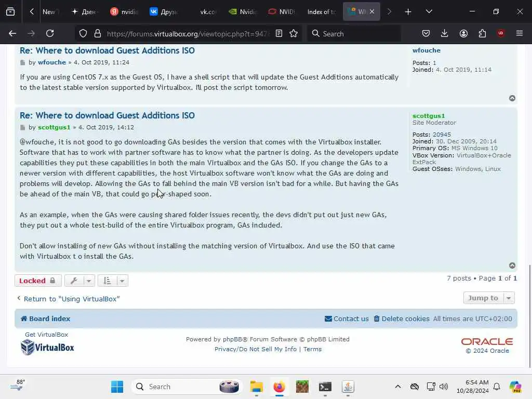Screen dimensions: 532x399
Task: Reload the current page
Action: (x=50, y=33)
